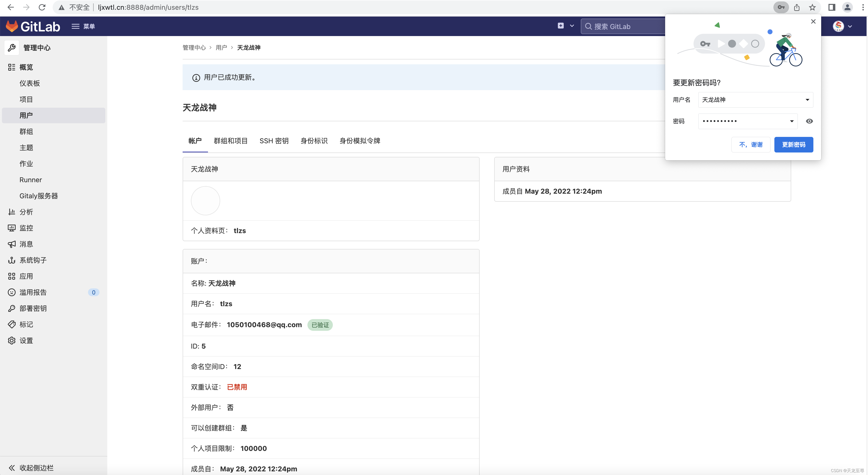Image resolution: width=868 pixels, height=475 pixels.
Task: Open the Chrome profile avatar
Action: (x=848, y=7)
